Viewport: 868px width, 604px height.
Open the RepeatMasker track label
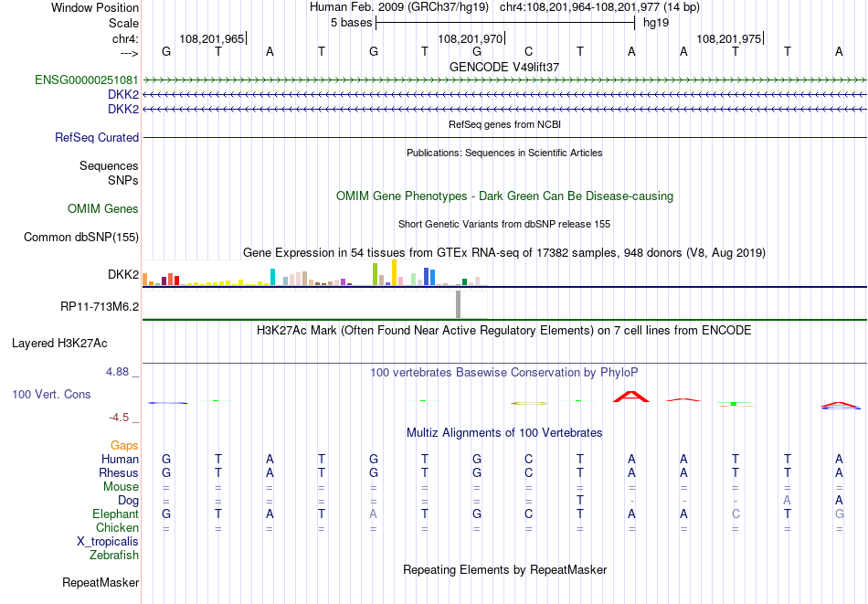(x=101, y=582)
